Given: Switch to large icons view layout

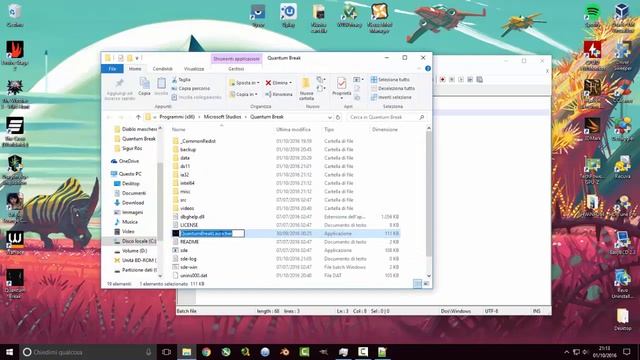Looking at the screenshot, I should coord(426,284).
